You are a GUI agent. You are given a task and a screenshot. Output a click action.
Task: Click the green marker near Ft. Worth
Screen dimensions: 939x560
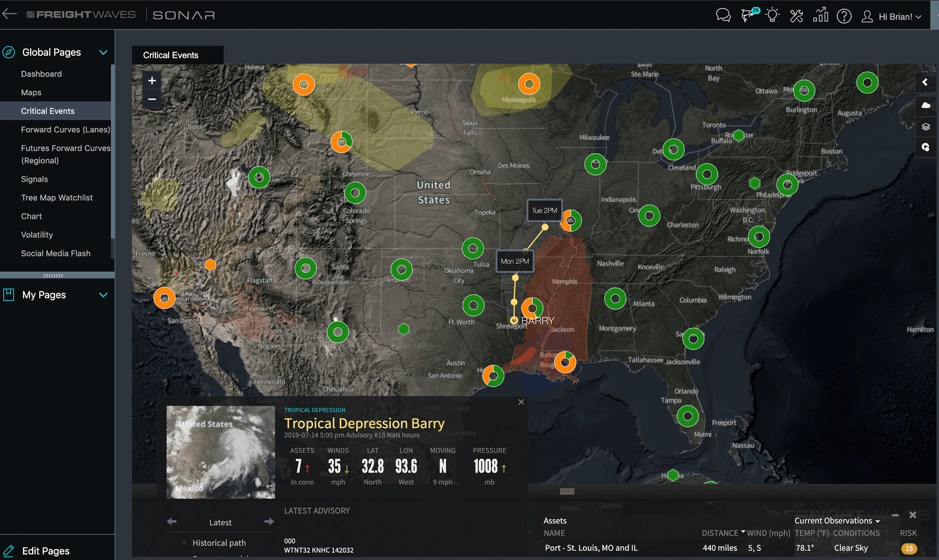coord(473,305)
